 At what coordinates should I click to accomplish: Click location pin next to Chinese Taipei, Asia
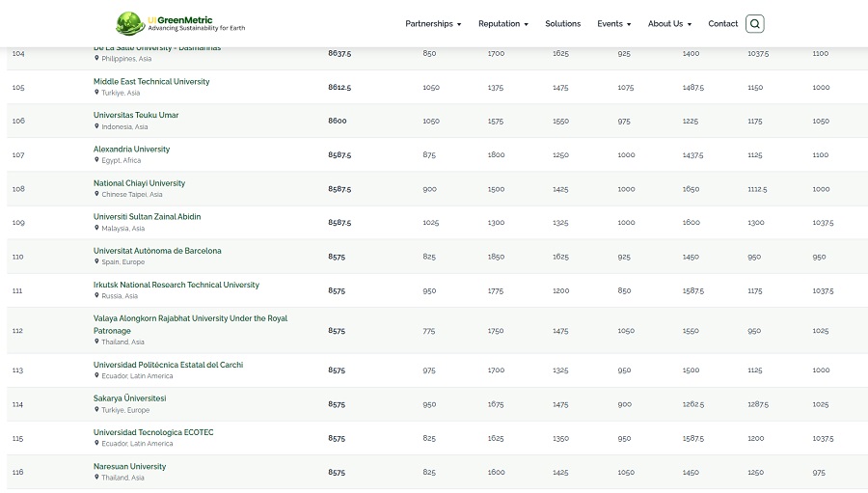click(96, 194)
